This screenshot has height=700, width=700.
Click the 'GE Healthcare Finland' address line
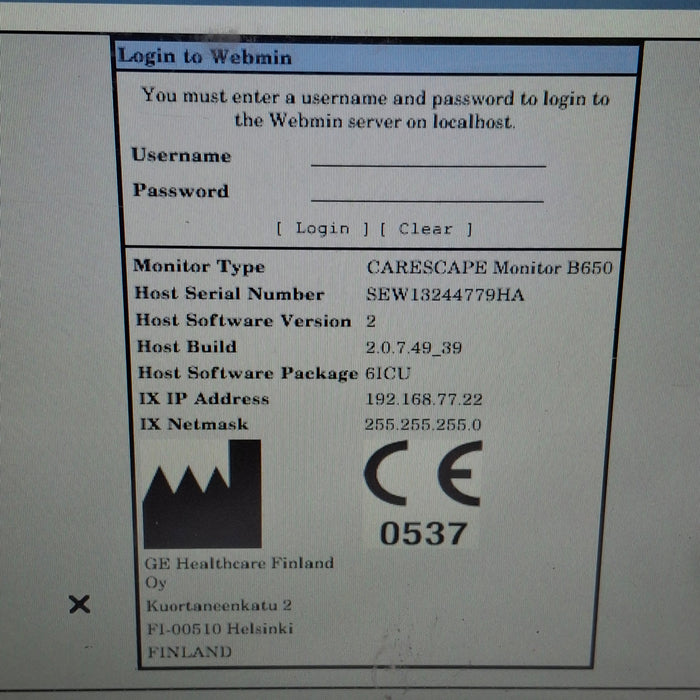click(239, 563)
